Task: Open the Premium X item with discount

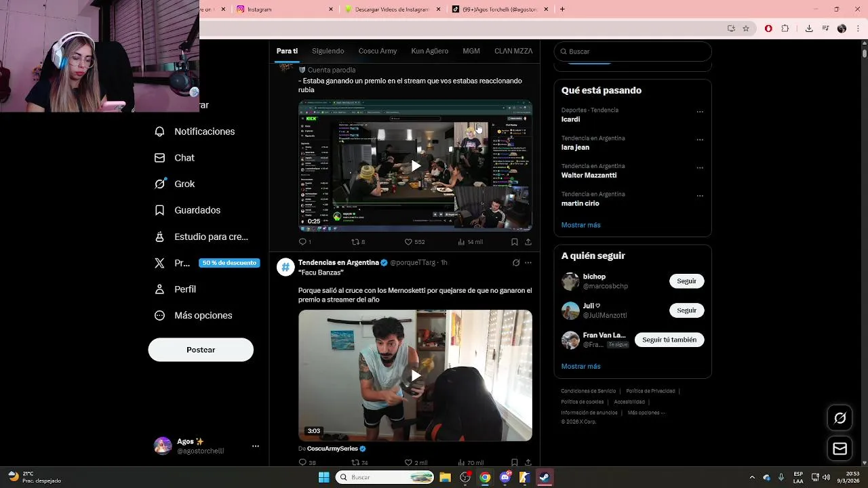Action: 207,263
